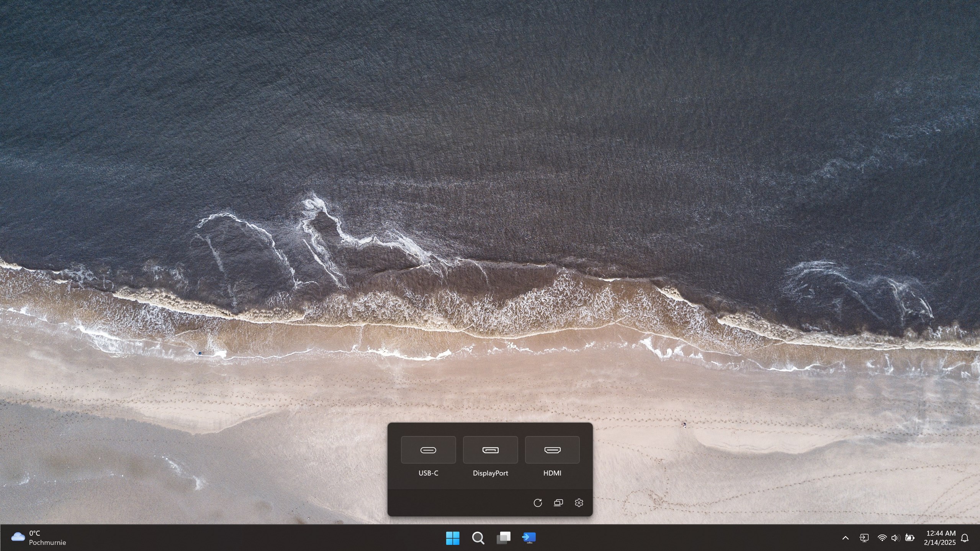Launch the display input switcher from taskbar
Viewport: 980px width, 551px height.
[529, 538]
